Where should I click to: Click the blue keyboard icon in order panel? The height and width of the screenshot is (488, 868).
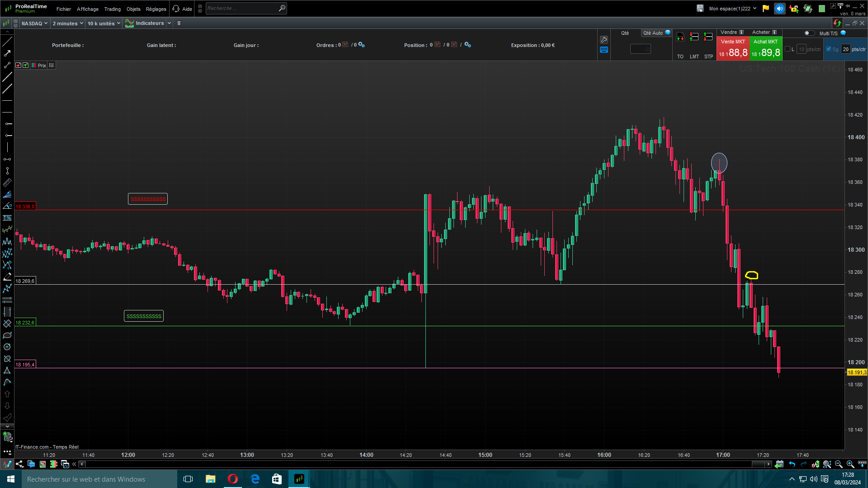coord(604,50)
